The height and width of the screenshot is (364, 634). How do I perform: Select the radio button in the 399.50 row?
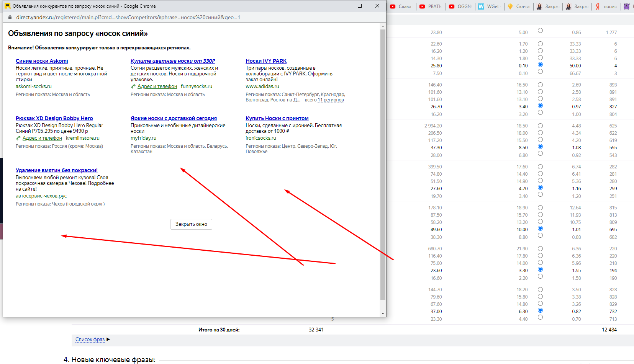[x=540, y=166]
